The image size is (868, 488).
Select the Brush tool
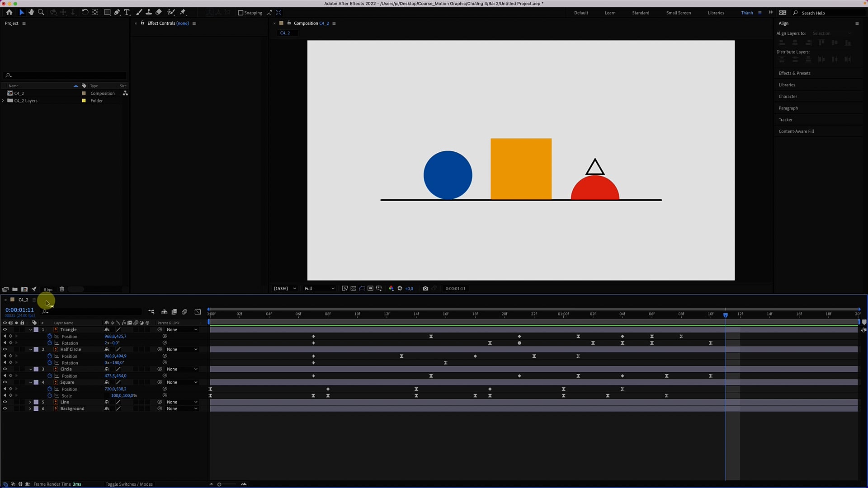click(139, 12)
